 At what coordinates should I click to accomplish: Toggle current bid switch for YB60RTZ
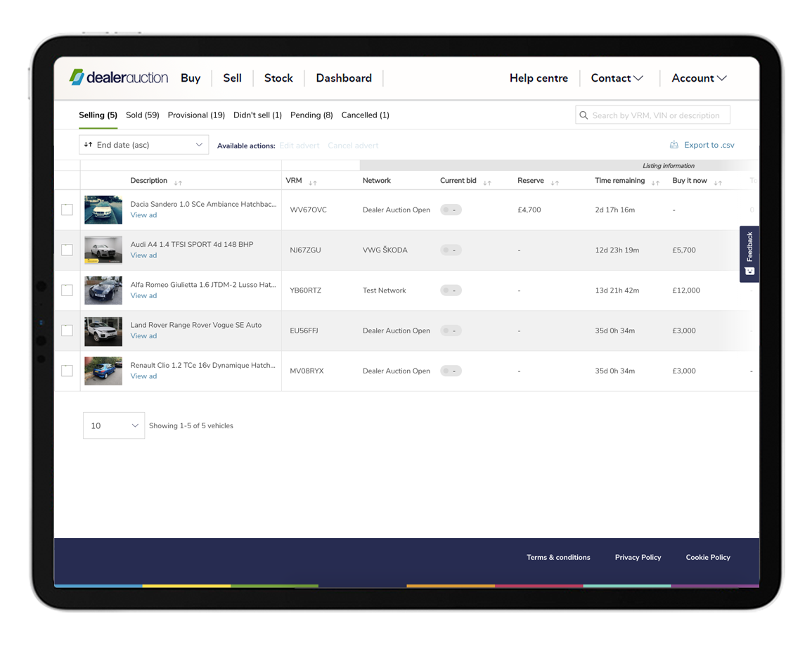pos(451,290)
